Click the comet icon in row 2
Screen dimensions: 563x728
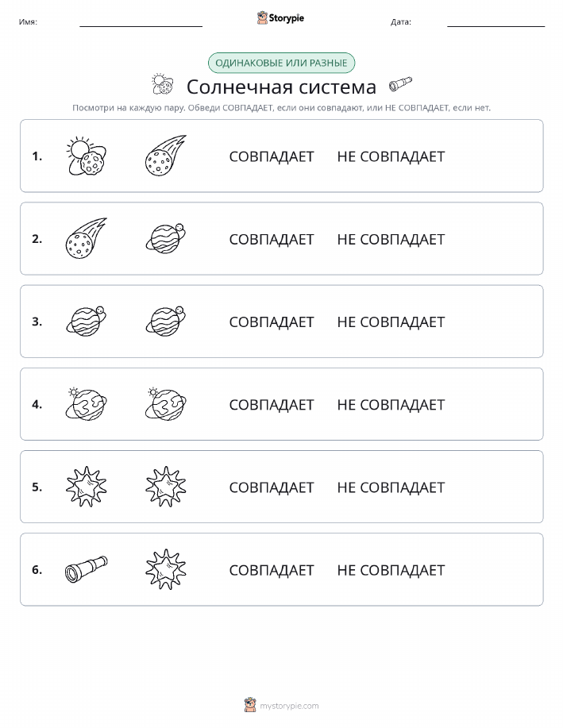tap(87, 238)
